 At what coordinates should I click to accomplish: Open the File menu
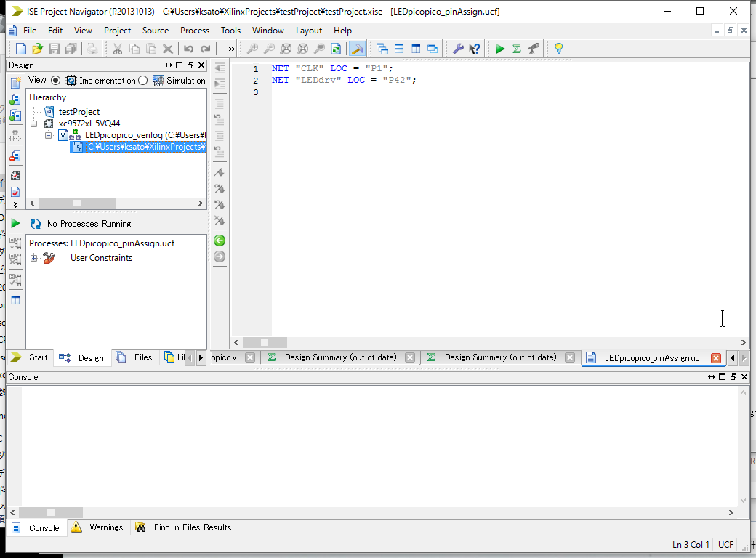tap(30, 31)
